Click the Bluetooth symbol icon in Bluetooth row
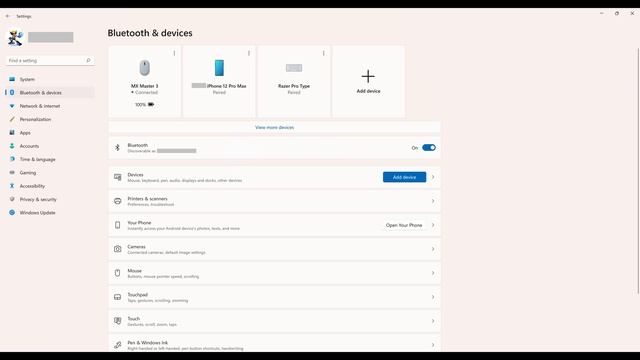 [x=118, y=148]
